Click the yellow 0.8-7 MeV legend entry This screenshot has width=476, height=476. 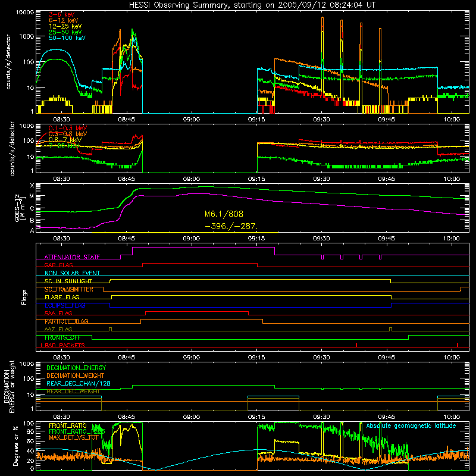pyautogui.click(x=65, y=140)
